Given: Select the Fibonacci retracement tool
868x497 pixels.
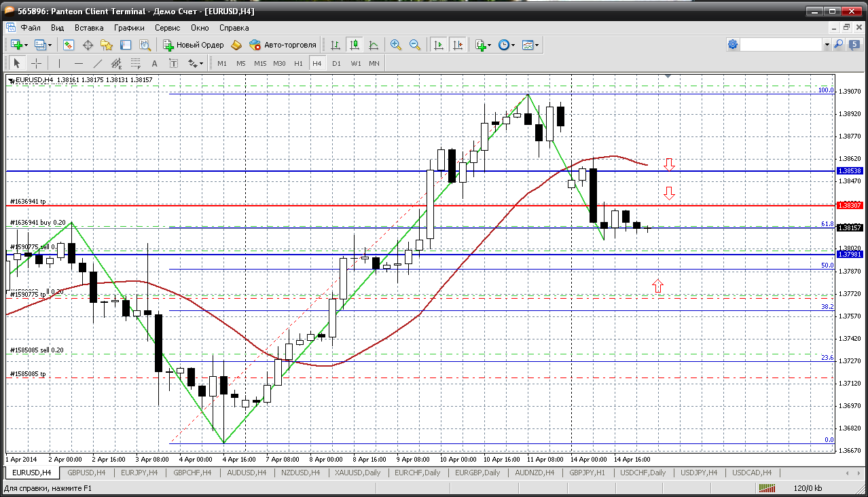Looking at the screenshot, I should 136,63.
